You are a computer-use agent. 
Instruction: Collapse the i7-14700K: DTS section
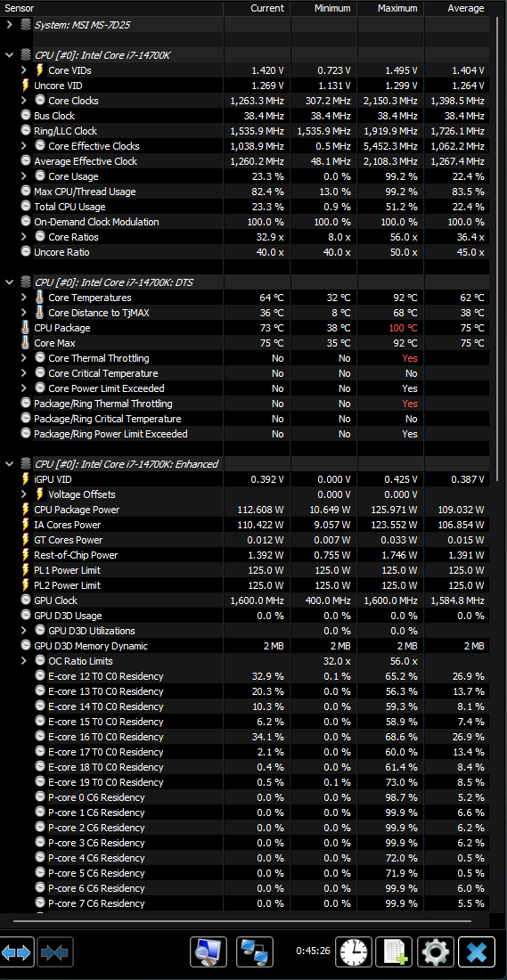[10, 282]
